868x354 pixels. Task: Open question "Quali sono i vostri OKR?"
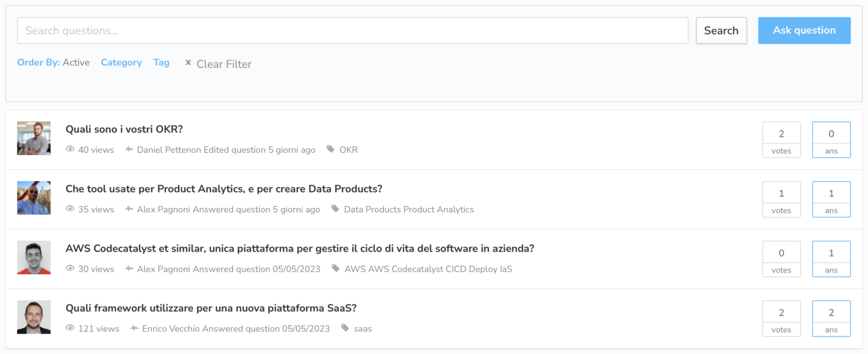coord(124,129)
